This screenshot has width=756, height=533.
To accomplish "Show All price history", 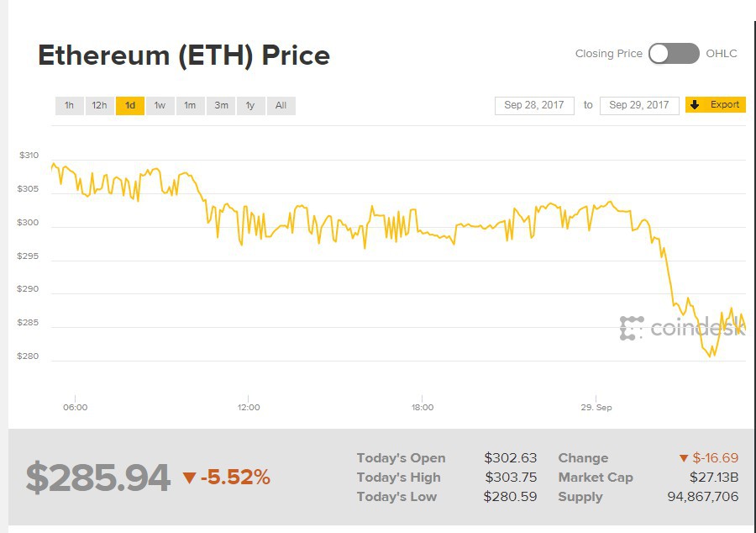I will tap(281, 106).
